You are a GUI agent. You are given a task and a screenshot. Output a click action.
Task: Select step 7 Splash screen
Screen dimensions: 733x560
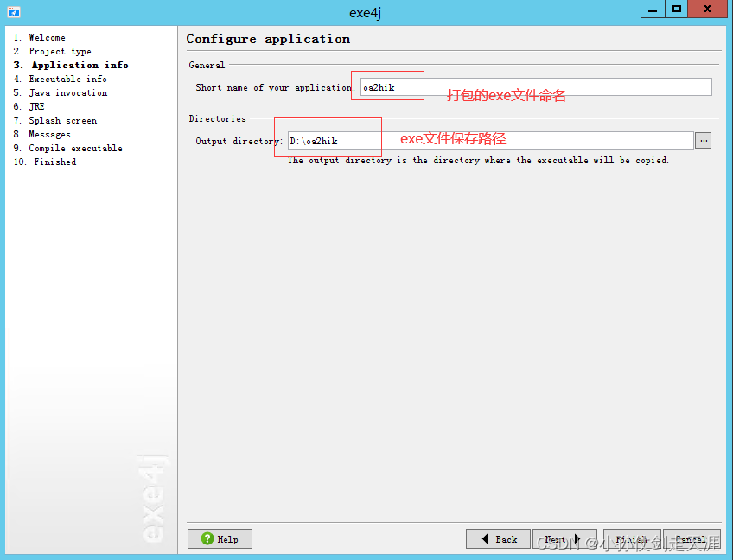point(55,120)
